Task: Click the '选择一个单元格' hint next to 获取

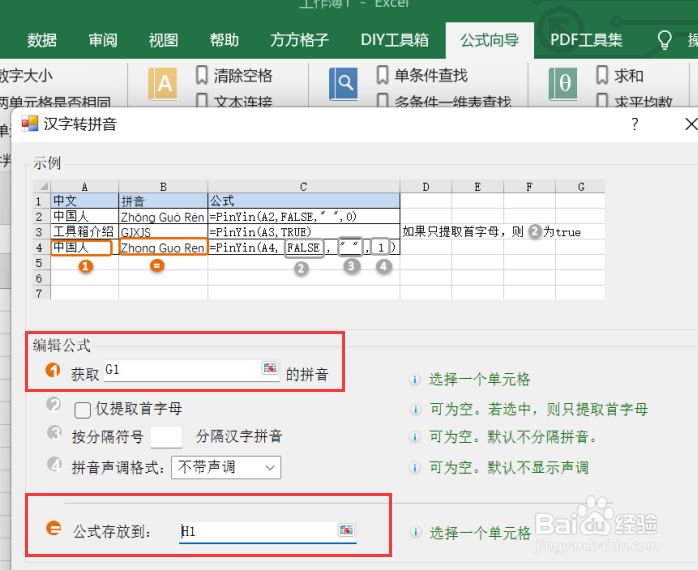Action: [480, 379]
